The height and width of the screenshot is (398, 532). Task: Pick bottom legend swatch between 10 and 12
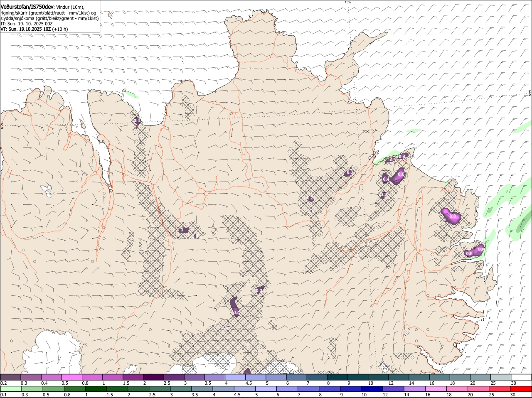click(x=372, y=389)
